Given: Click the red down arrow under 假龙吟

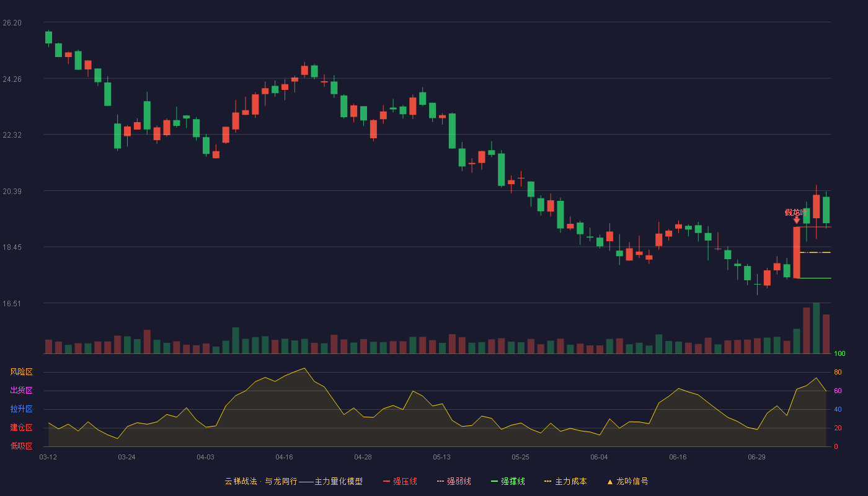Looking at the screenshot, I should tap(797, 220).
